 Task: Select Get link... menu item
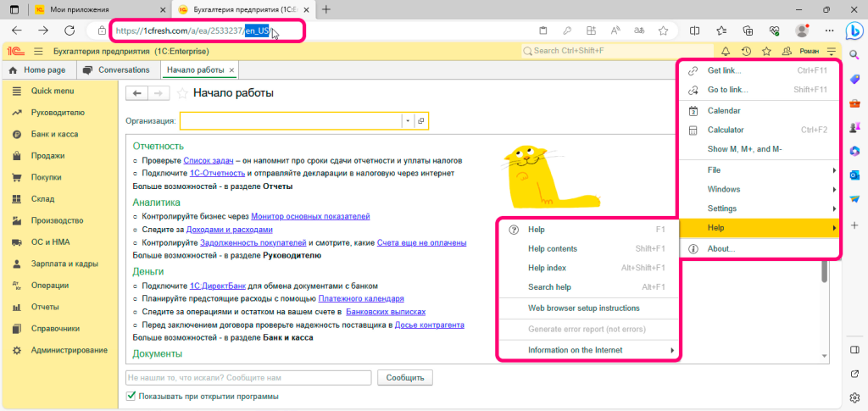point(759,71)
